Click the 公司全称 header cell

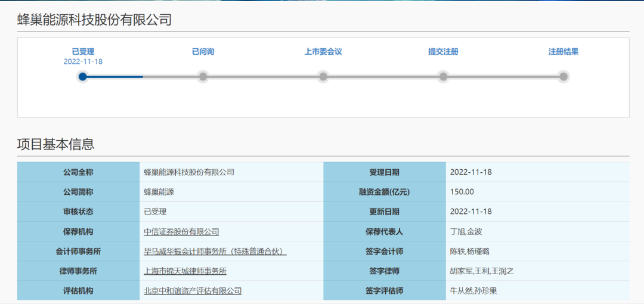[x=79, y=172]
